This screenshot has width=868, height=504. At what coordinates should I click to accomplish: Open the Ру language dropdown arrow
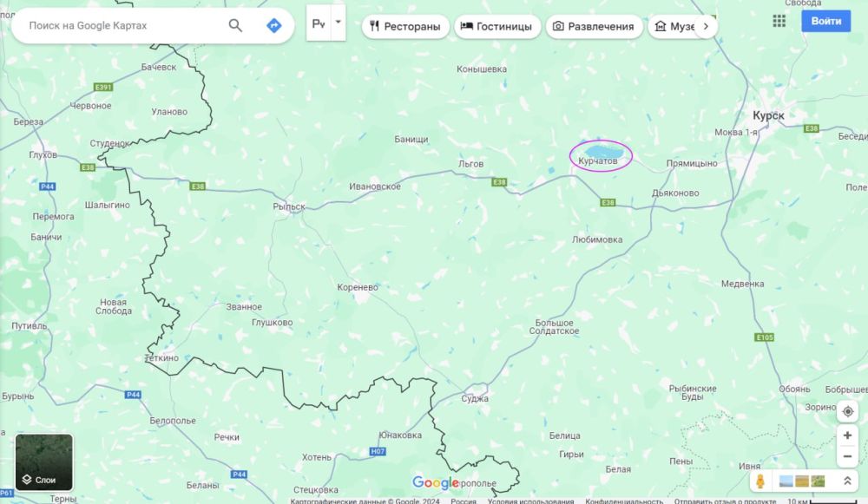pos(339,23)
